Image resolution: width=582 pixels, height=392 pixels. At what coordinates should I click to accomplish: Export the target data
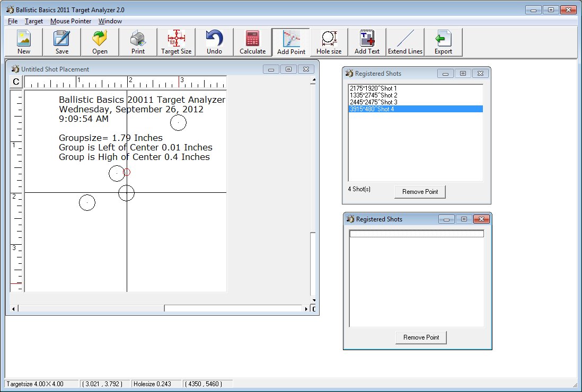pos(443,42)
